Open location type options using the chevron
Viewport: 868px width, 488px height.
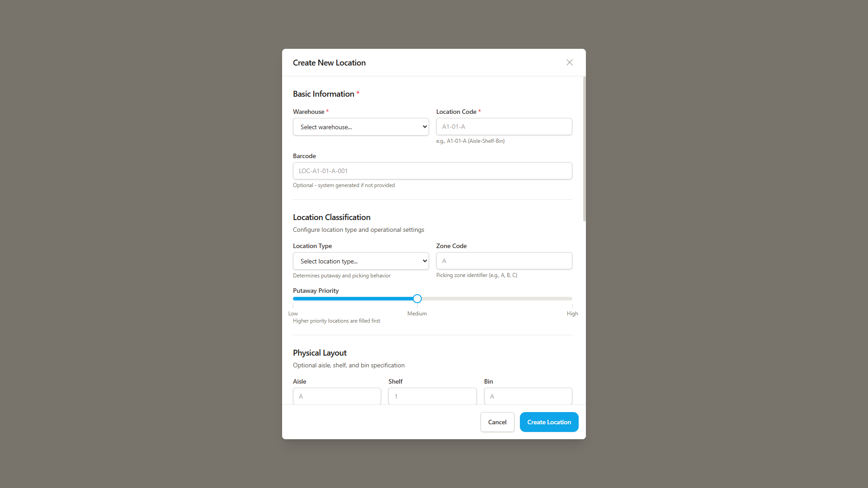point(424,261)
